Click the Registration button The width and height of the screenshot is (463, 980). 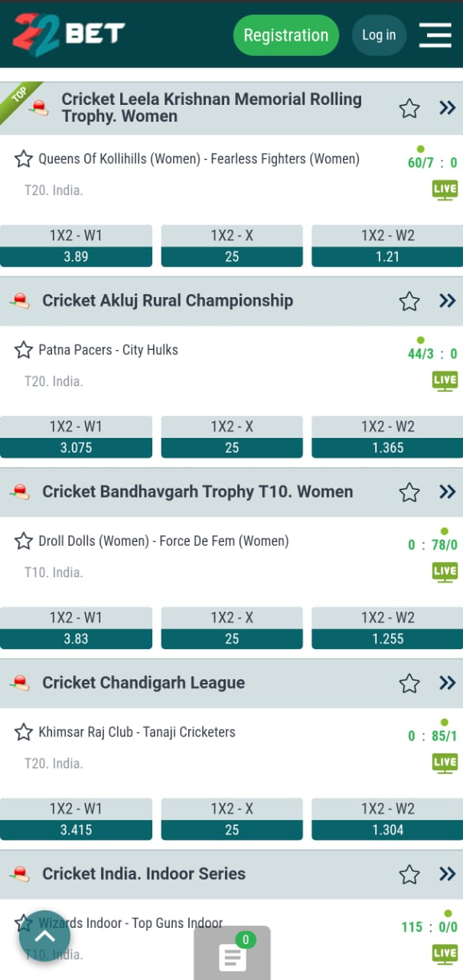pyautogui.click(x=285, y=35)
